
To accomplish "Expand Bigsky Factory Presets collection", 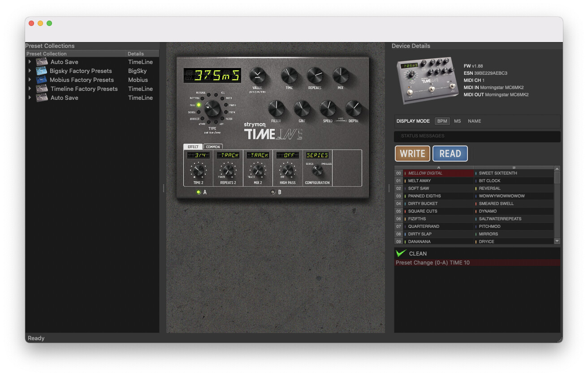I will [30, 71].
